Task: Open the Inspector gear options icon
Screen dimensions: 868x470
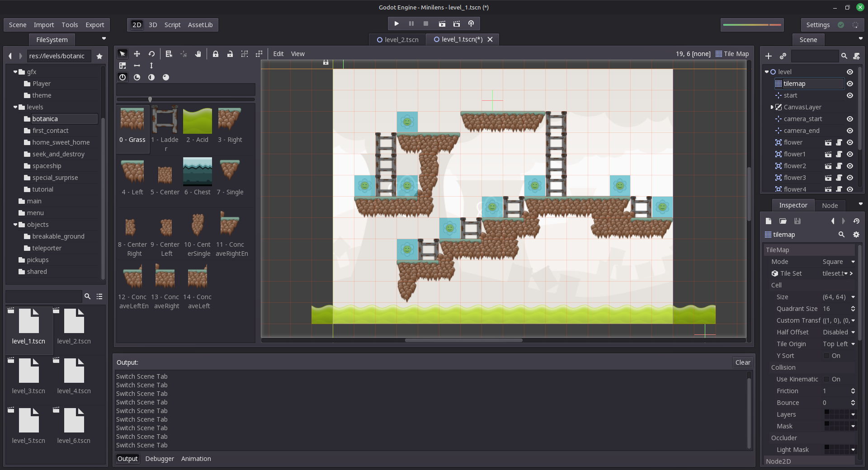Action: pyautogui.click(x=856, y=235)
